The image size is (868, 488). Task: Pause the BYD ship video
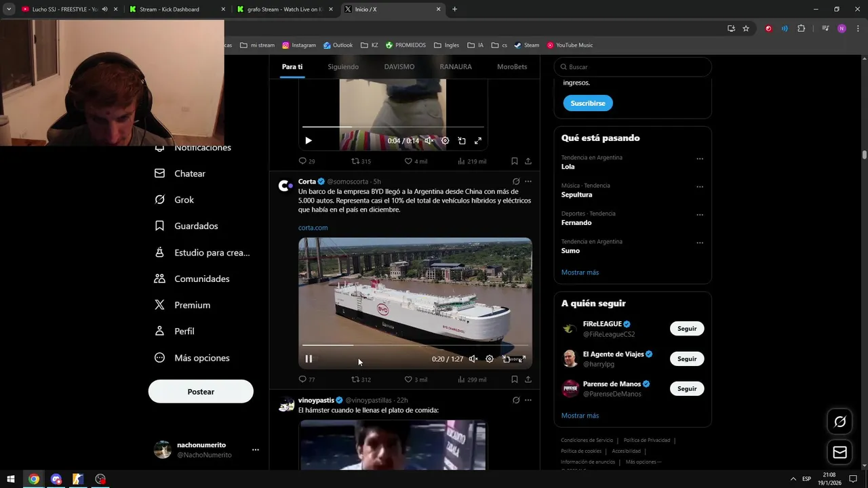[x=309, y=359]
